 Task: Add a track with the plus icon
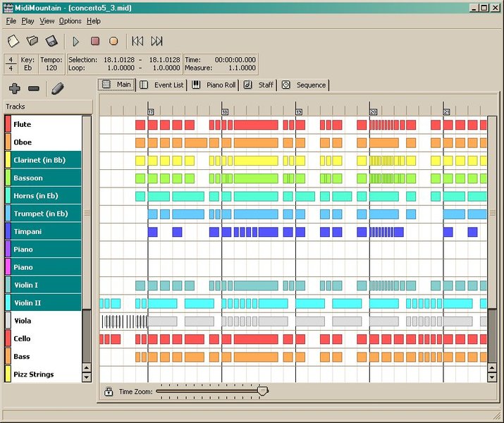[x=15, y=88]
